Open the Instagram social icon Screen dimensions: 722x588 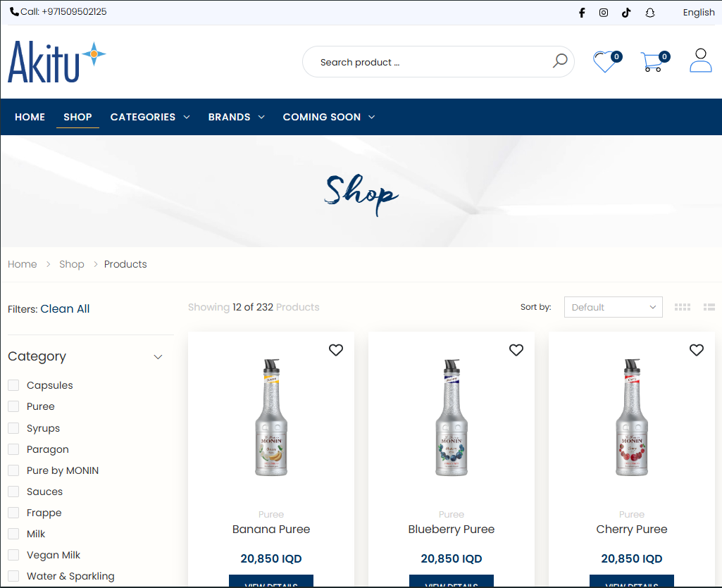pos(604,13)
